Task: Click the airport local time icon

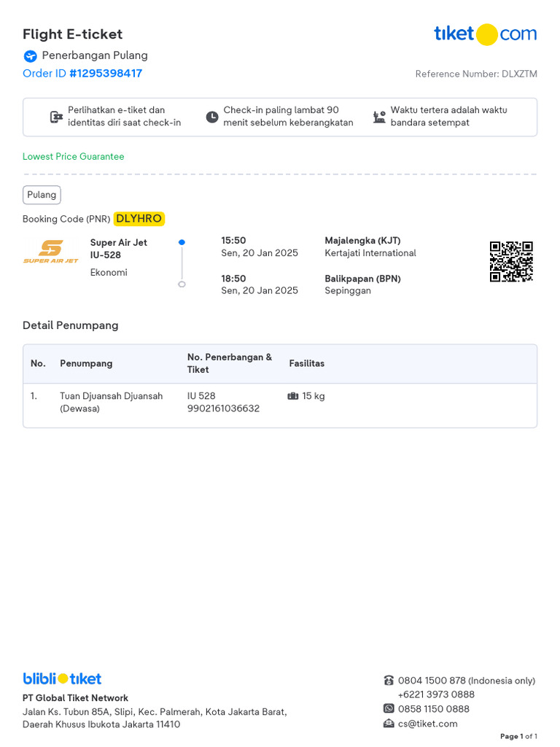Action: coord(379,117)
